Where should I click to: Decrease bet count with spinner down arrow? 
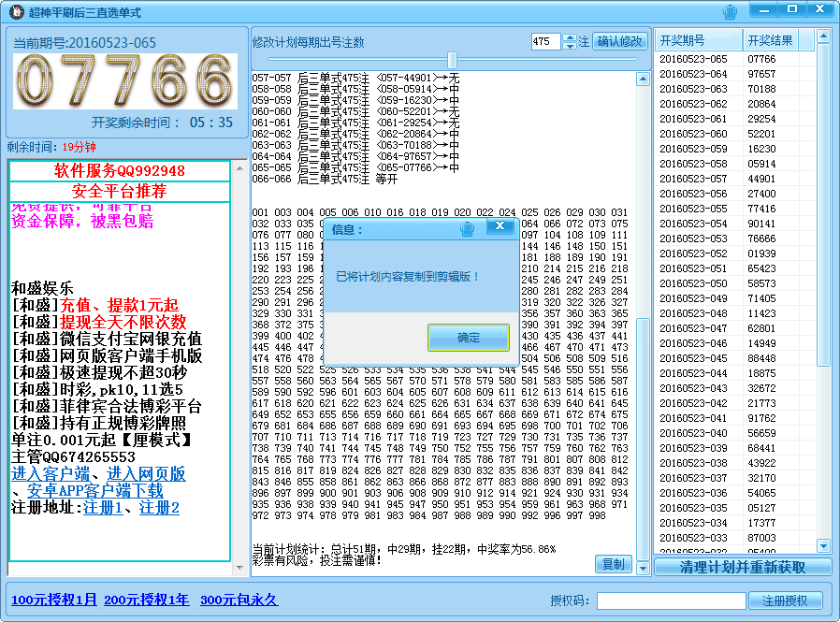(570, 46)
